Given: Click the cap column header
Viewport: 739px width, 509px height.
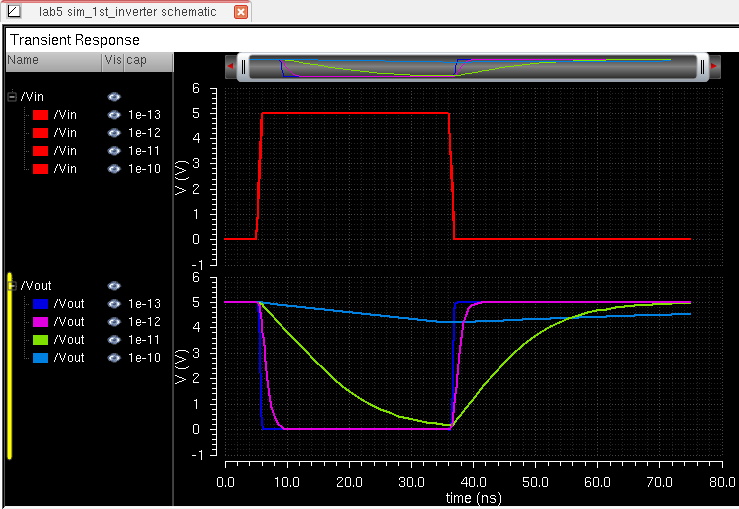Looking at the screenshot, I should [x=135, y=60].
